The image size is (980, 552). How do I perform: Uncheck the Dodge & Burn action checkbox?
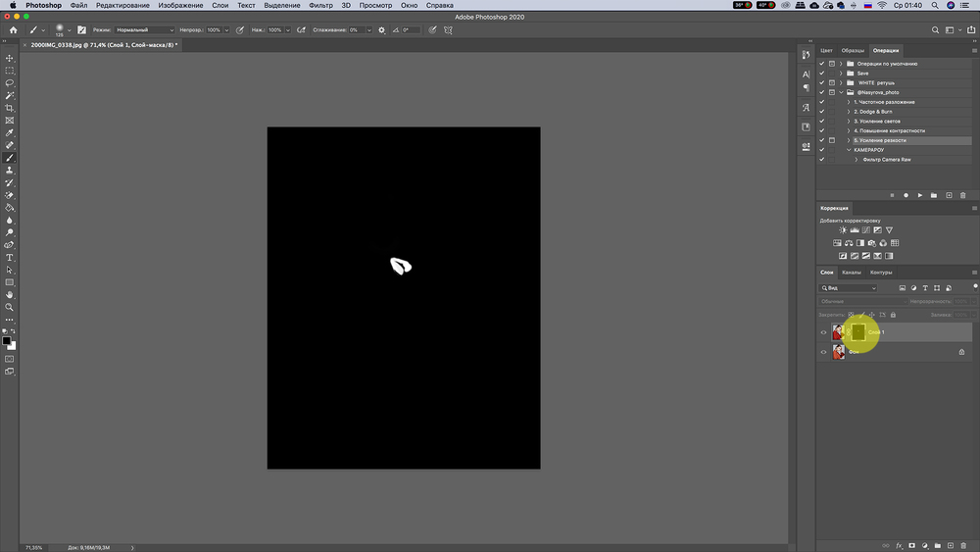[821, 112]
